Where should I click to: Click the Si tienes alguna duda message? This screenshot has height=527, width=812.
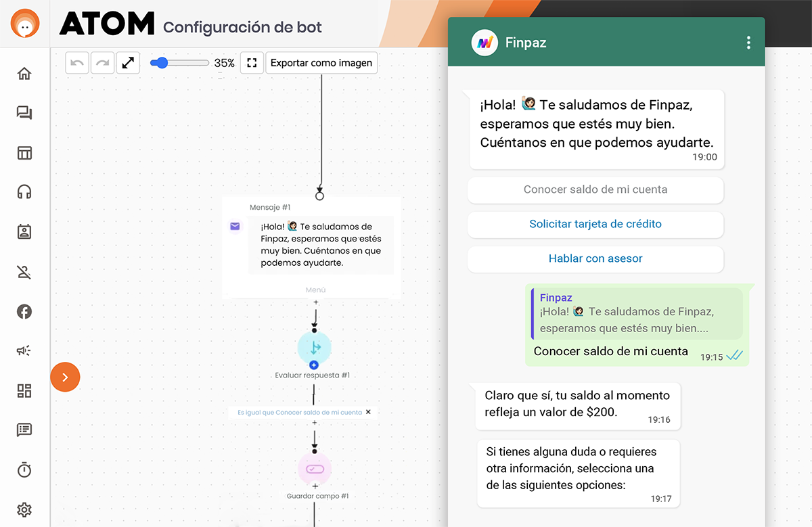point(578,473)
